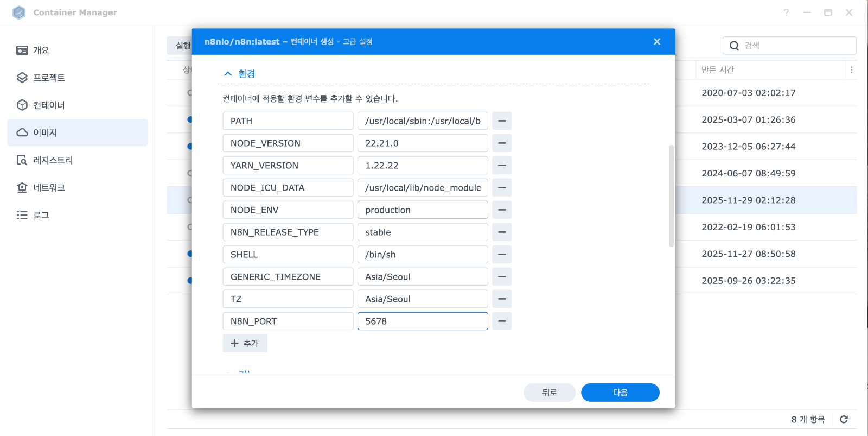Click the search magnifier icon
The width and height of the screenshot is (868, 436).
click(x=734, y=46)
